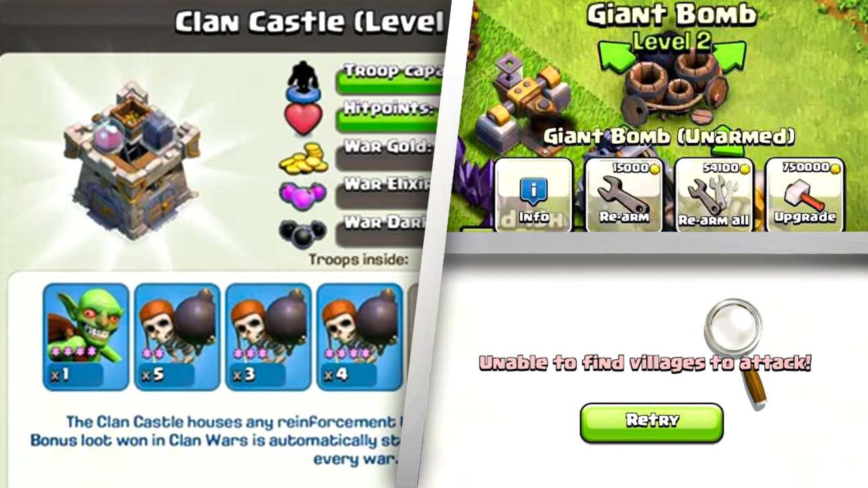Select the Wall Breaker x3 card
This screenshot has width=868, height=488.
(x=268, y=337)
